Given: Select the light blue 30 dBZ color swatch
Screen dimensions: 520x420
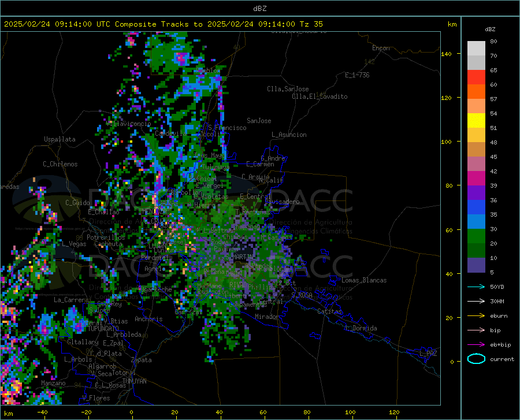Looking at the screenshot, I should click(476, 222).
